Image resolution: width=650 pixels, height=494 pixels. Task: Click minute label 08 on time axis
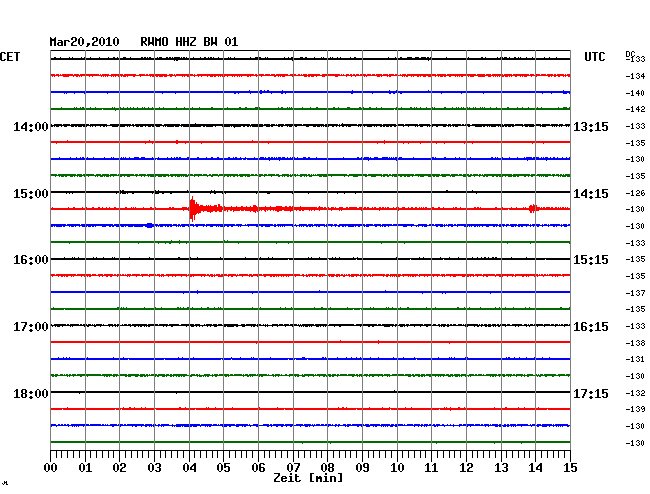pyautogui.click(x=327, y=467)
